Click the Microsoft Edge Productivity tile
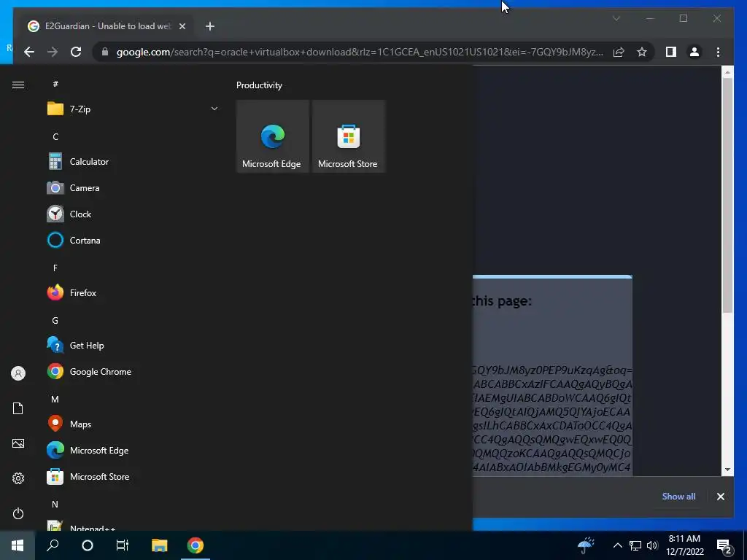This screenshot has height=560, width=747. coord(273,136)
